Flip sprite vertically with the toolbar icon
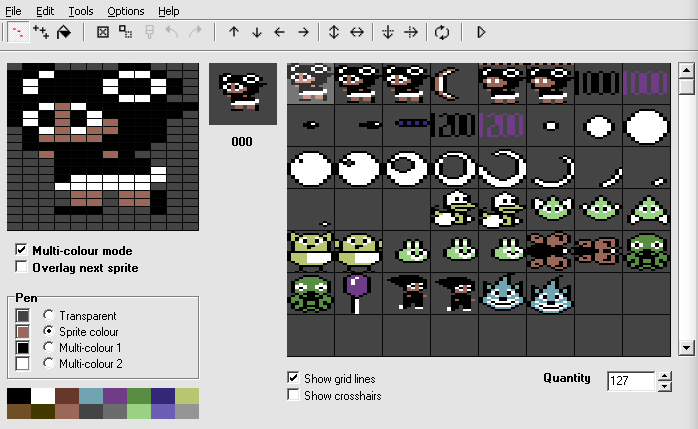 (x=334, y=32)
